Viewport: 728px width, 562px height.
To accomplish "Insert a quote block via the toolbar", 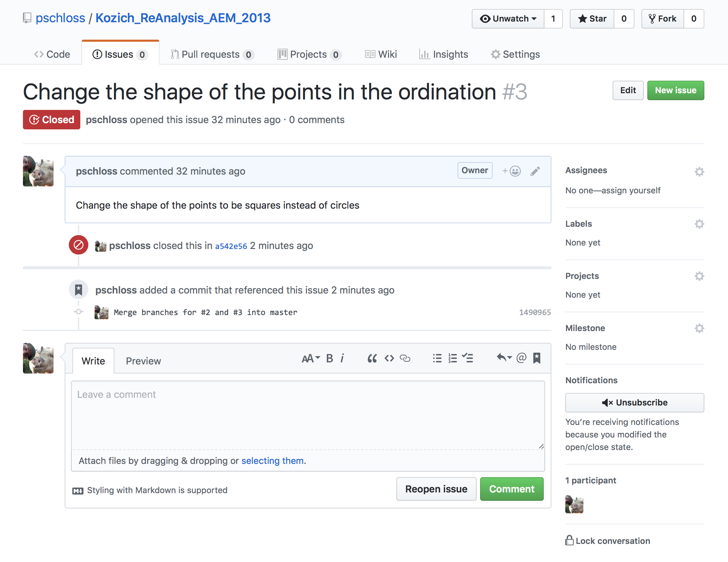I will [372, 358].
